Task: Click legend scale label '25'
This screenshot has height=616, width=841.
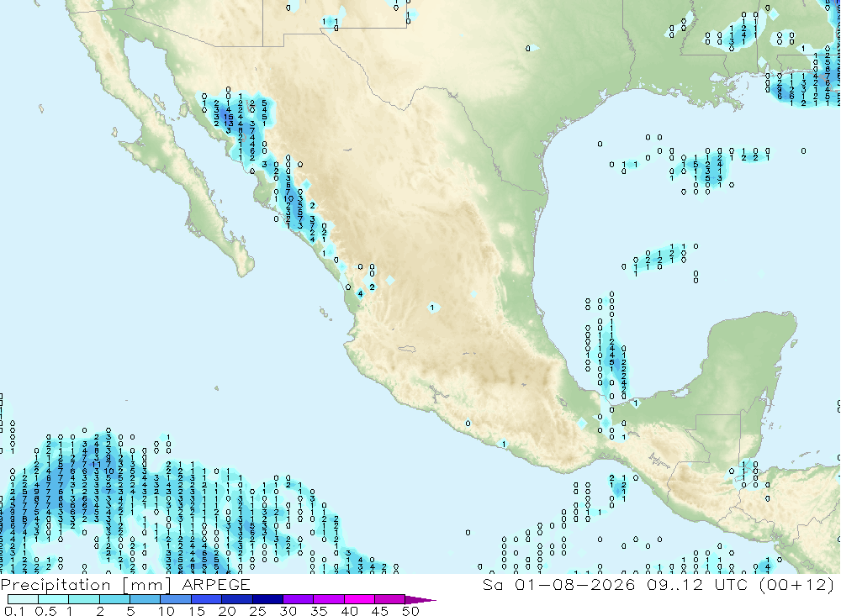Action: click(x=258, y=611)
